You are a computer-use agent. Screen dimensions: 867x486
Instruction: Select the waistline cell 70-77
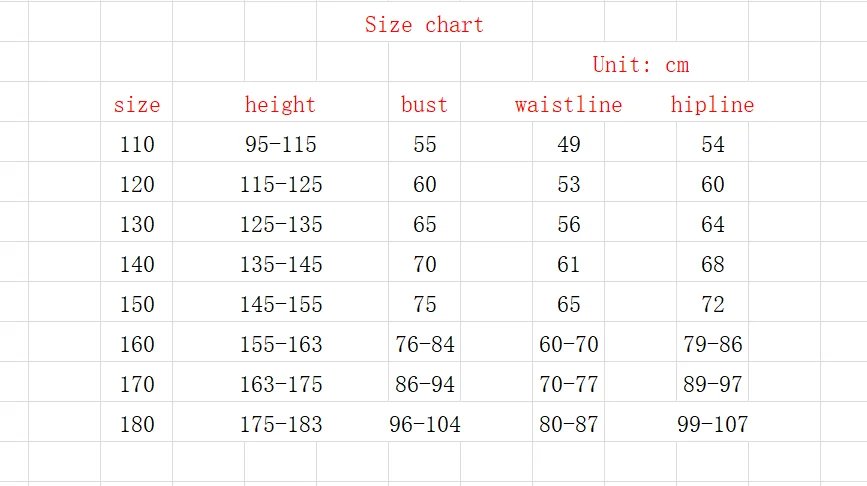(568, 384)
